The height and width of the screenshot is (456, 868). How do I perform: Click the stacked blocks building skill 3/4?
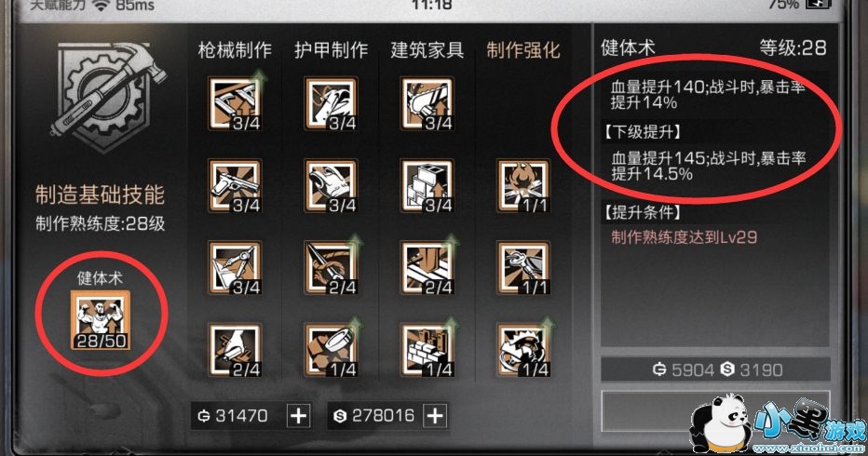coord(427,186)
